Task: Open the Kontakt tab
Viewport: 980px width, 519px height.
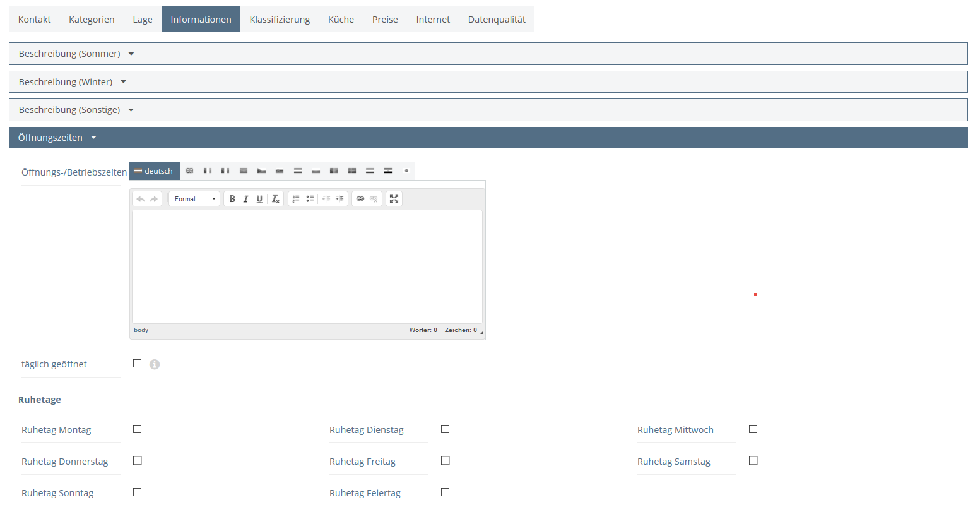Action: click(x=34, y=20)
